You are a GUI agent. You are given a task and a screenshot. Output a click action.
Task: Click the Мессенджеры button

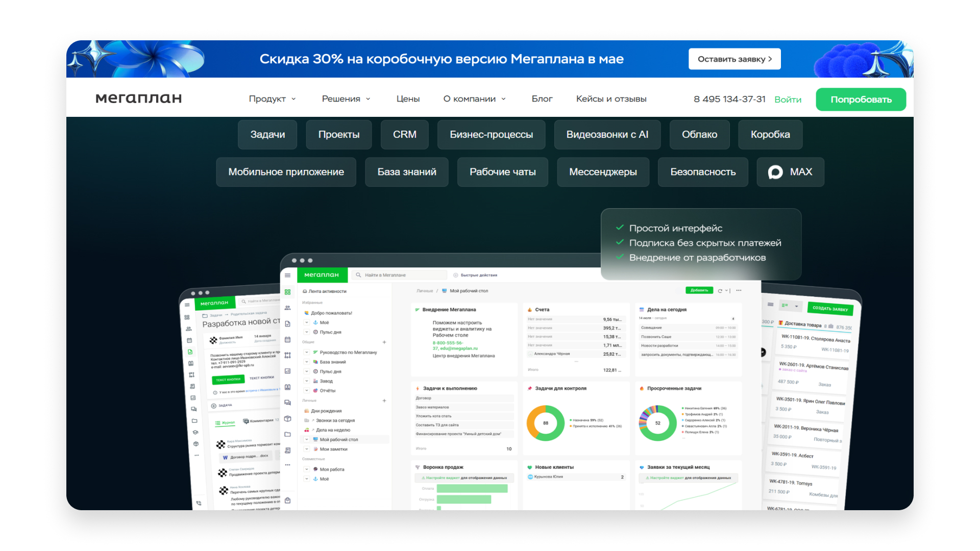pyautogui.click(x=603, y=172)
